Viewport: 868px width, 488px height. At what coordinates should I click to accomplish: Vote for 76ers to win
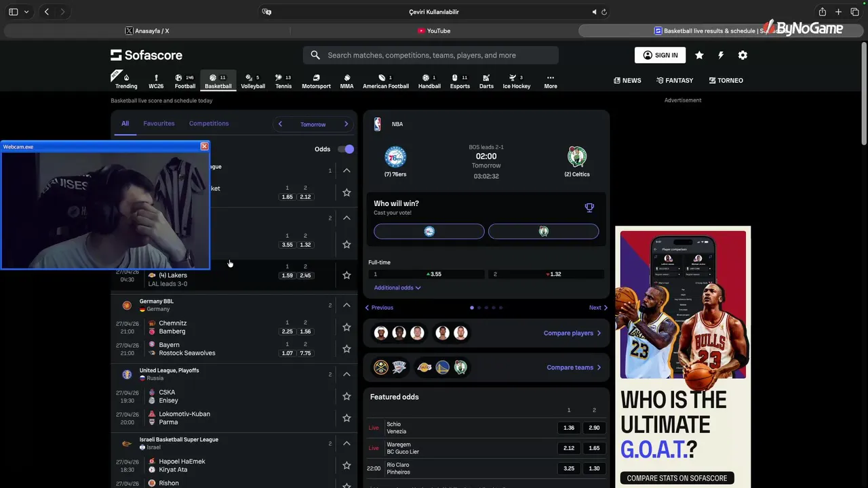tap(429, 232)
